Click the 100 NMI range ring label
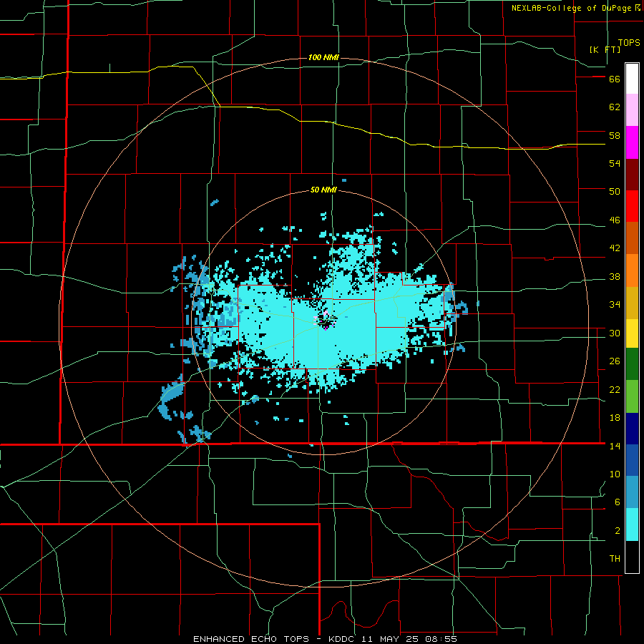Screen dimensions: 644x644 click(323, 57)
